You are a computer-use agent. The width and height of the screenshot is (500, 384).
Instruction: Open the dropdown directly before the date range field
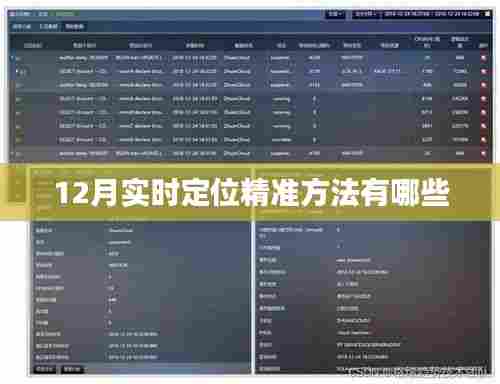pos(365,14)
